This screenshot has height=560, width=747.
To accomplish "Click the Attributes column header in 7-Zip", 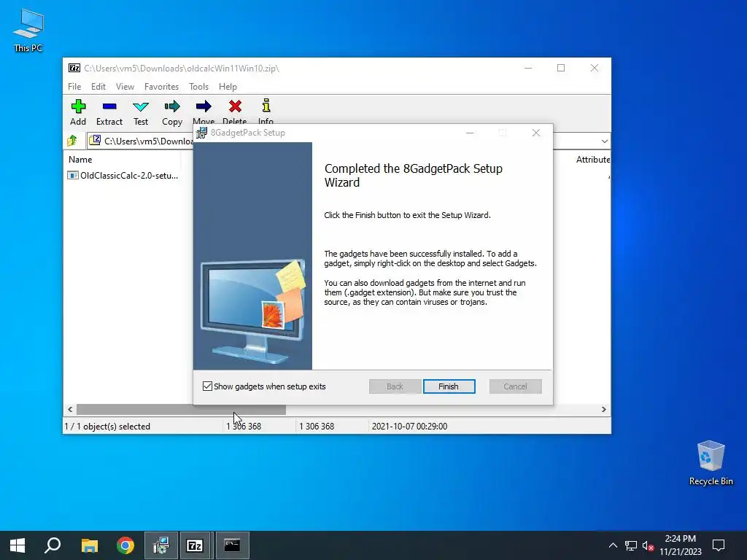I will click(592, 160).
